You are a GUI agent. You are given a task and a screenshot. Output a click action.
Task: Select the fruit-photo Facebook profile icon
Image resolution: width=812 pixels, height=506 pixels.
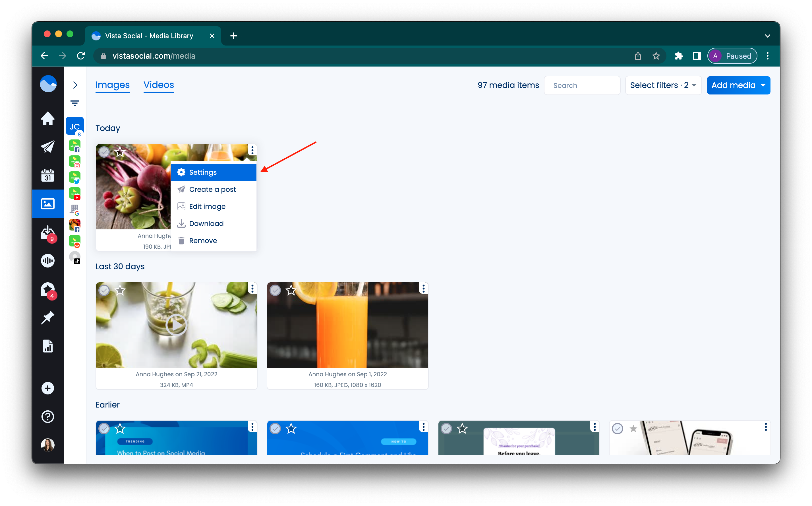(x=75, y=226)
